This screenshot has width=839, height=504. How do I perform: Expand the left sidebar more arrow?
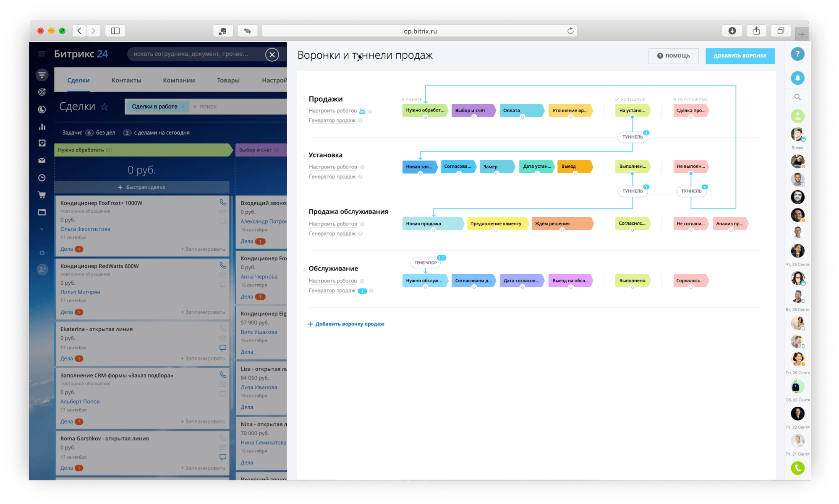(42, 229)
